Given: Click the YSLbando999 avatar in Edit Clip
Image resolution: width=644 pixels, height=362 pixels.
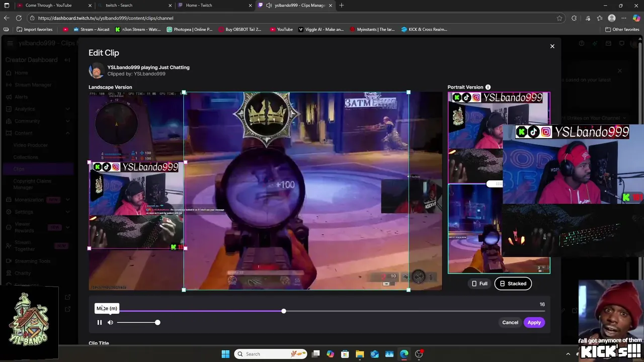Looking at the screenshot, I should [x=96, y=70].
